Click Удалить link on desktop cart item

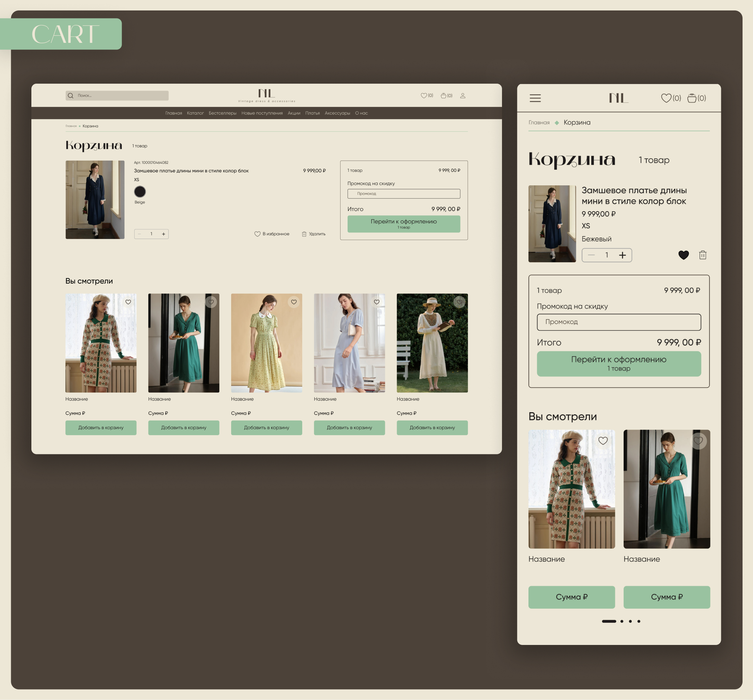click(x=314, y=234)
